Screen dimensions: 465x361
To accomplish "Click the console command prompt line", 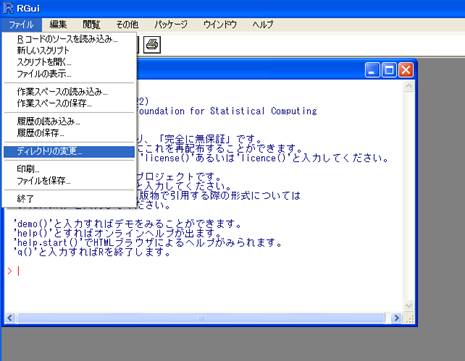I will coord(207,271).
